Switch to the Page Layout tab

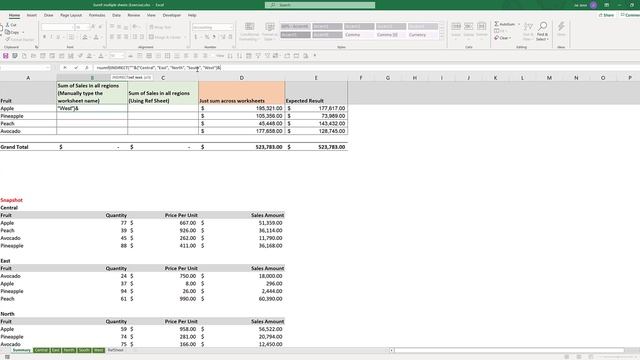[71, 15]
